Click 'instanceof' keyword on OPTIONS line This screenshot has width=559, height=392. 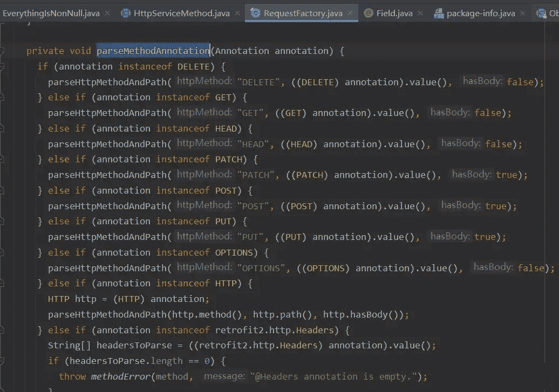tap(182, 253)
